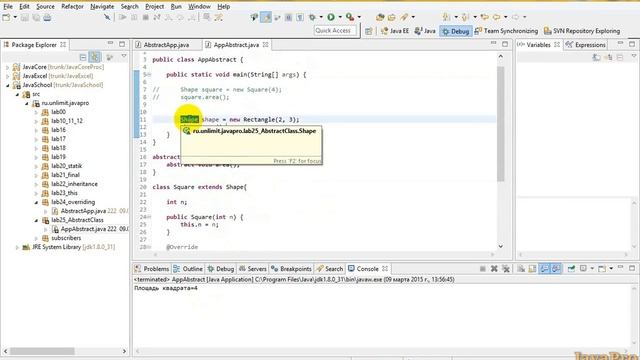Image resolution: width=640 pixels, height=360 pixels.
Task: Click Package Explorer horizontal scrollbar thumb
Action: [x=42, y=351]
